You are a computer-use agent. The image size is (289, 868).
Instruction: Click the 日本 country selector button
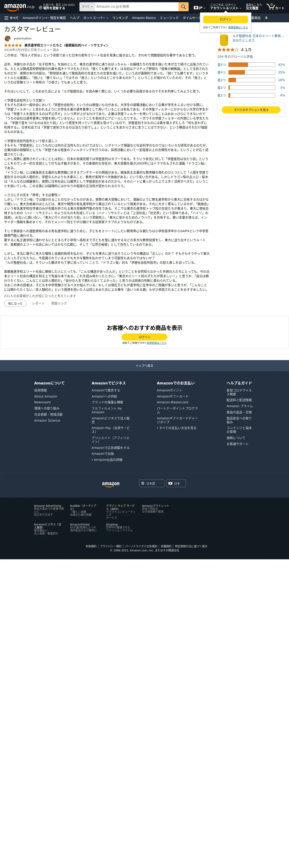176,483
